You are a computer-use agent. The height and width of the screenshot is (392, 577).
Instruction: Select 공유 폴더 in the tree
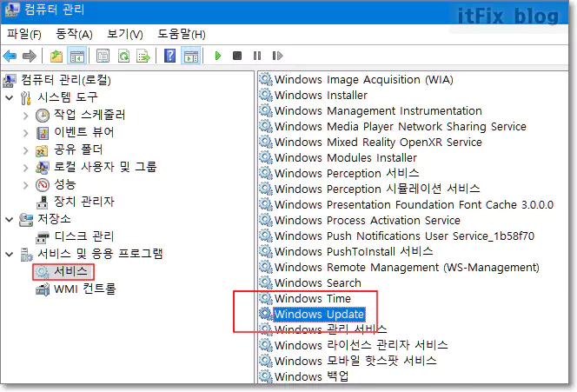click(x=78, y=149)
